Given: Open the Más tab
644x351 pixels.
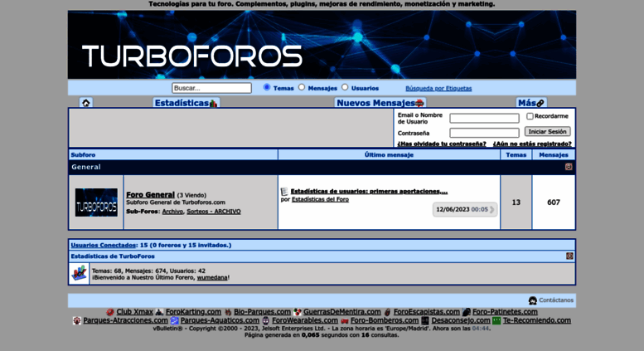Looking at the screenshot, I should pyautogui.click(x=531, y=103).
